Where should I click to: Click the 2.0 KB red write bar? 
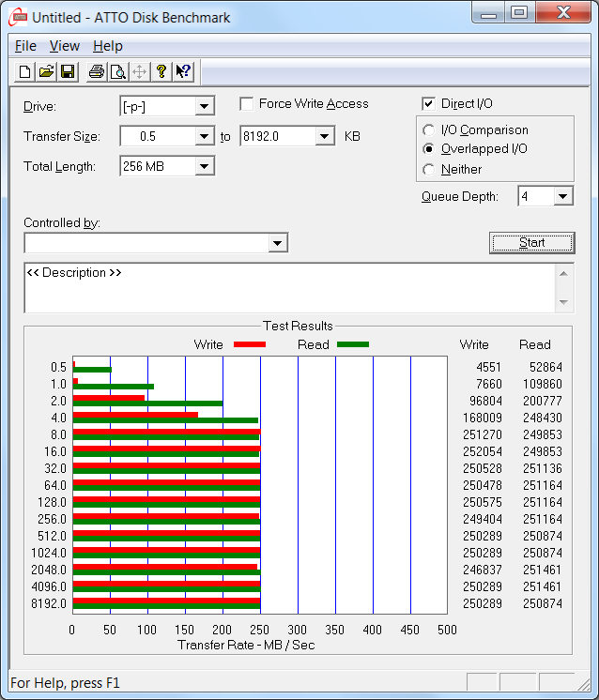(109, 398)
